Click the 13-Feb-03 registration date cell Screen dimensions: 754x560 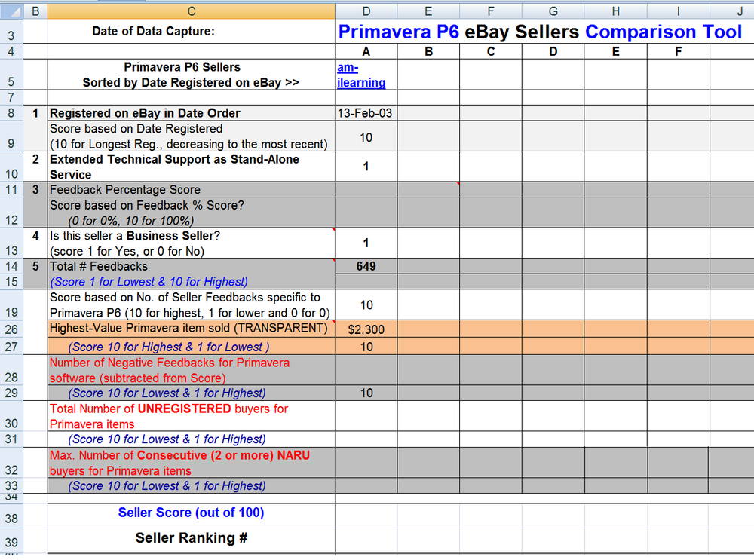point(366,113)
